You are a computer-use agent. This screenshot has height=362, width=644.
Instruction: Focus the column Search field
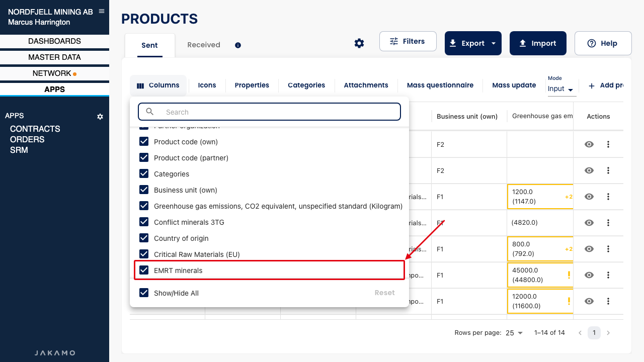(270, 112)
